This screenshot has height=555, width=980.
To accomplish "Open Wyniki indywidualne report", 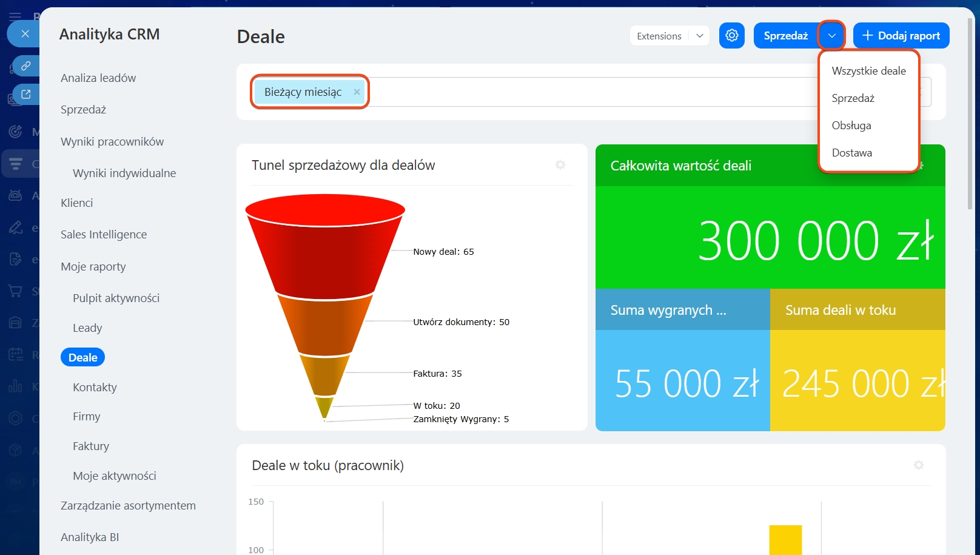I will pyautogui.click(x=124, y=173).
